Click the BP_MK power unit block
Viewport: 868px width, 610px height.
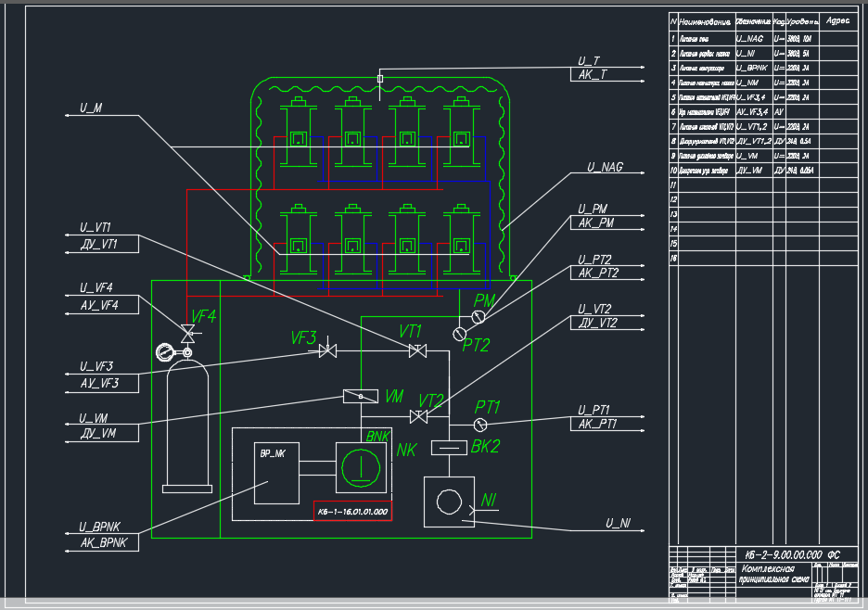(x=276, y=472)
